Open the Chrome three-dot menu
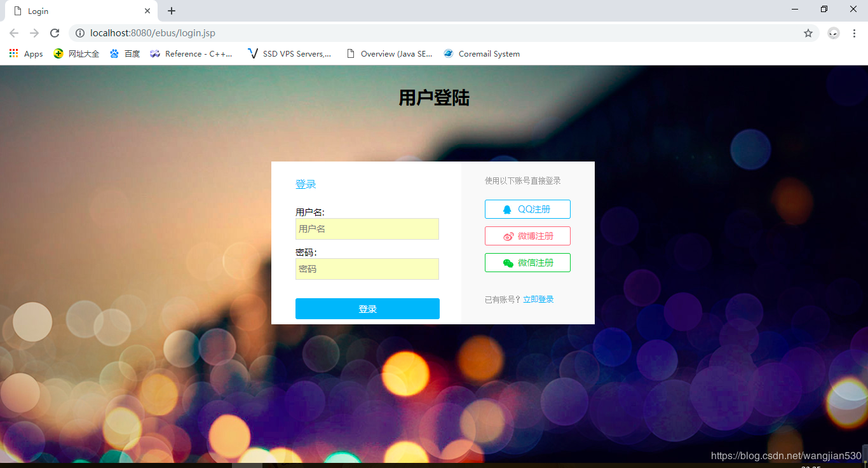The width and height of the screenshot is (868, 468). 853,33
